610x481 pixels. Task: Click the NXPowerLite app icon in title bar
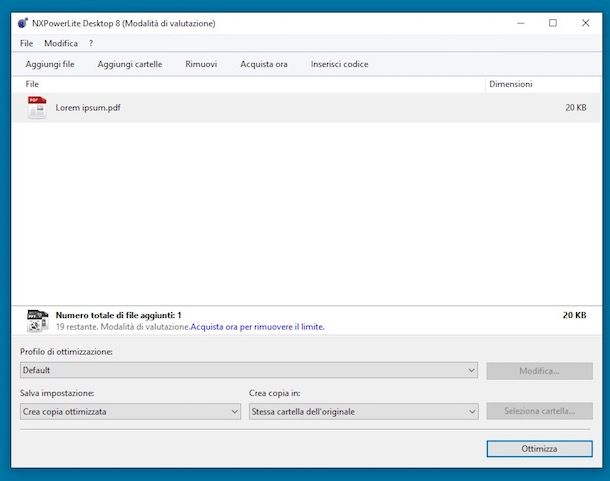pyautogui.click(x=23, y=23)
